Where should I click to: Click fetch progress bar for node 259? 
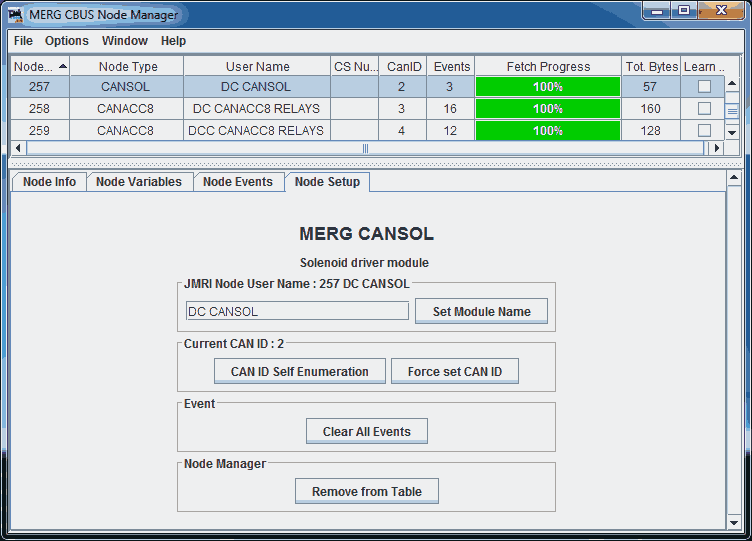point(548,130)
